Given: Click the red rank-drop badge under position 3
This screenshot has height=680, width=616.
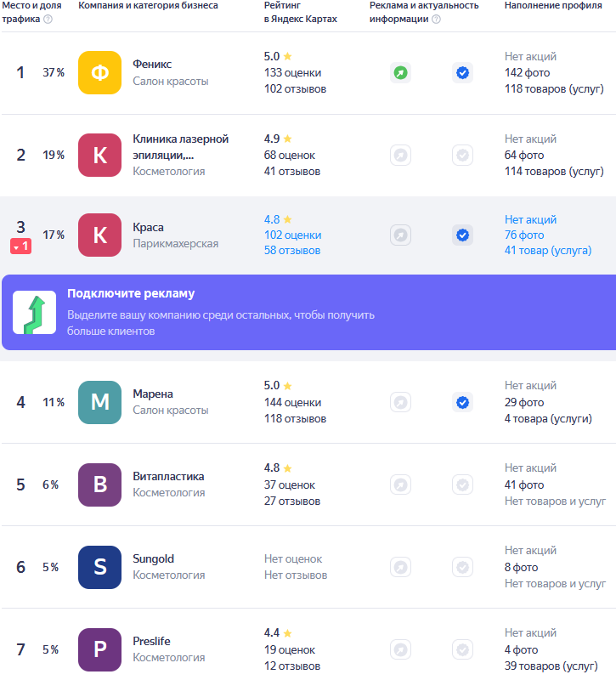Looking at the screenshot, I should point(20,246).
